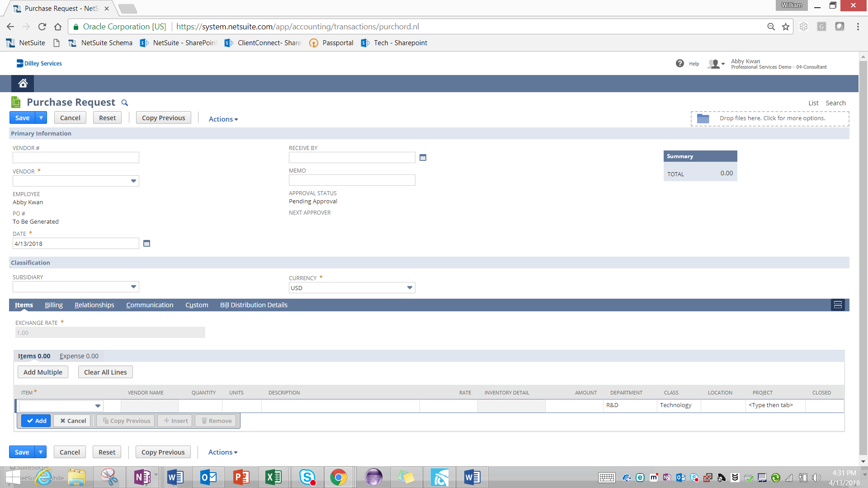
Task: Click the List link near top right
Action: pyautogui.click(x=813, y=103)
